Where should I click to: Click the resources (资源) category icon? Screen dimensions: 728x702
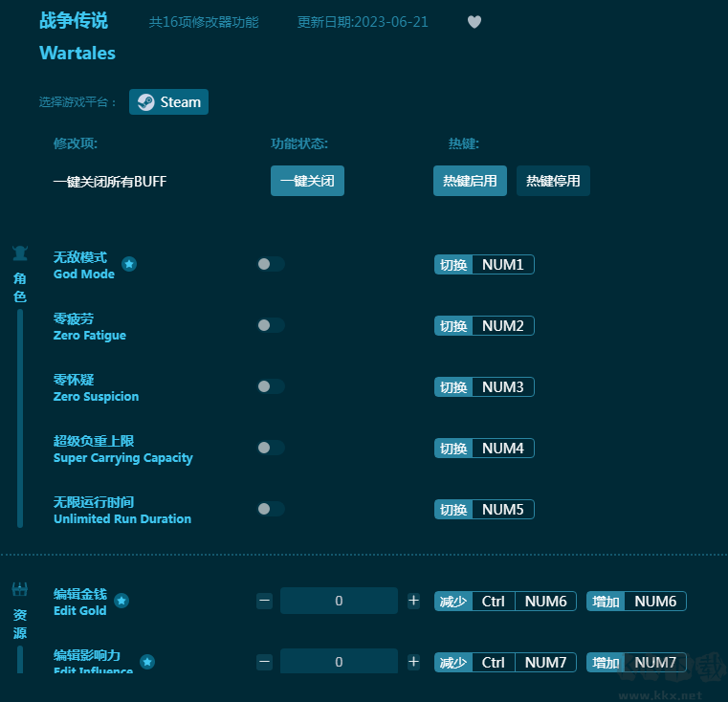19,590
